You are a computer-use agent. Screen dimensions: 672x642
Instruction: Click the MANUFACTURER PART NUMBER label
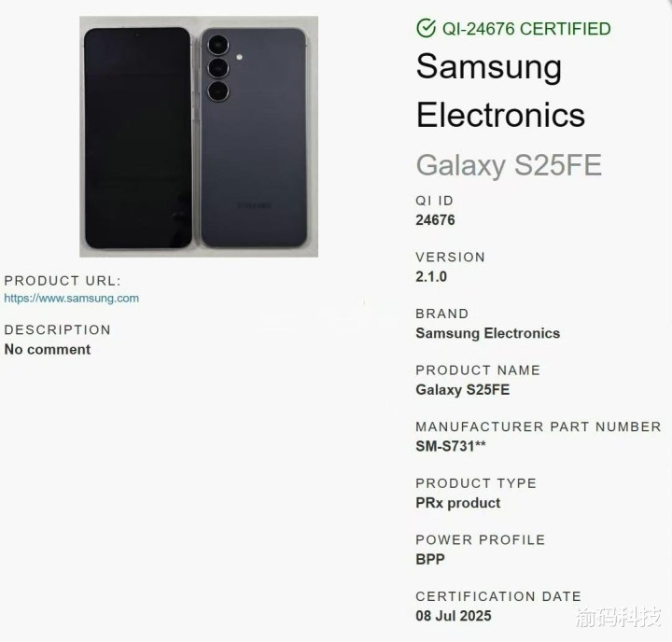pos(539,426)
